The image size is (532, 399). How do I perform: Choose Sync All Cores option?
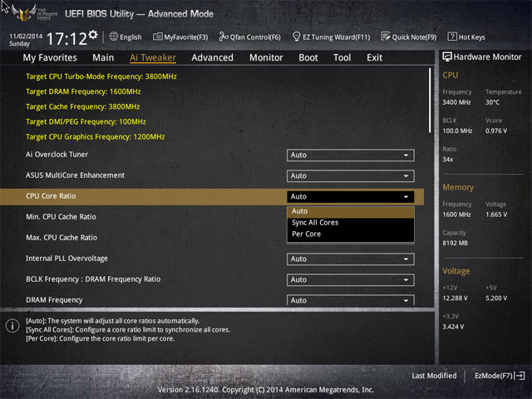(351, 223)
